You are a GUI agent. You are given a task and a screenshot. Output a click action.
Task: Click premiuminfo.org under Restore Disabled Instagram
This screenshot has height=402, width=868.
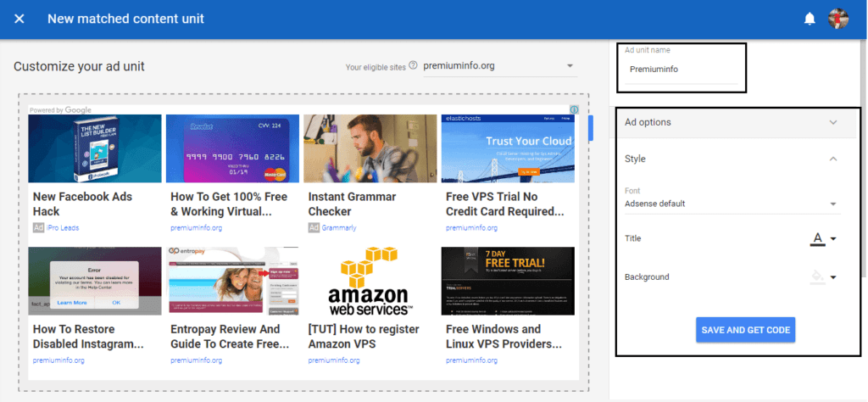pos(58,360)
